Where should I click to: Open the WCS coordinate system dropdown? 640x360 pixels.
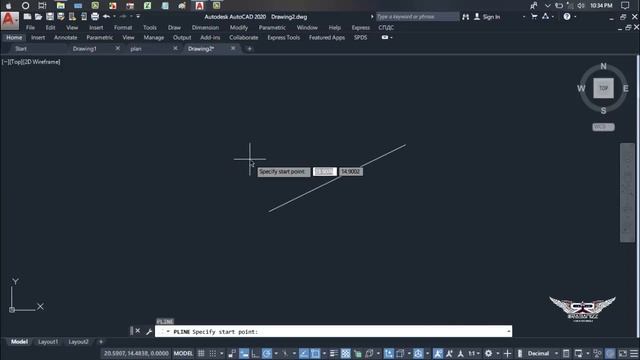click(x=603, y=127)
